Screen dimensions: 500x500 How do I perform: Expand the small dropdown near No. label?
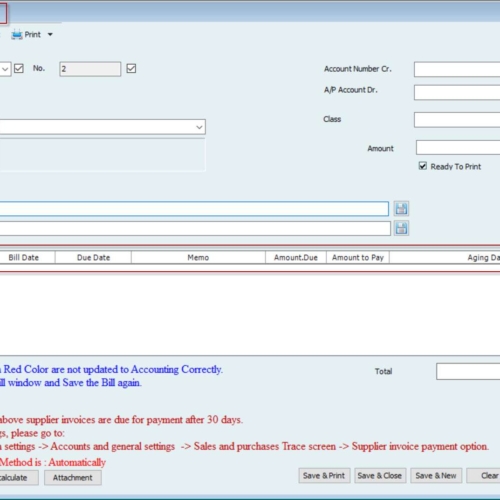tap(5, 69)
